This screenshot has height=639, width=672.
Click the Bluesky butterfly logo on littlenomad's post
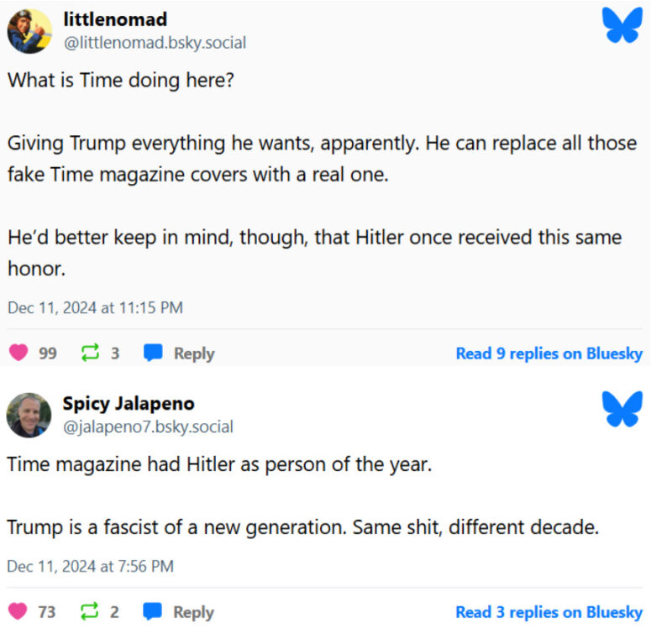[622, 25]
